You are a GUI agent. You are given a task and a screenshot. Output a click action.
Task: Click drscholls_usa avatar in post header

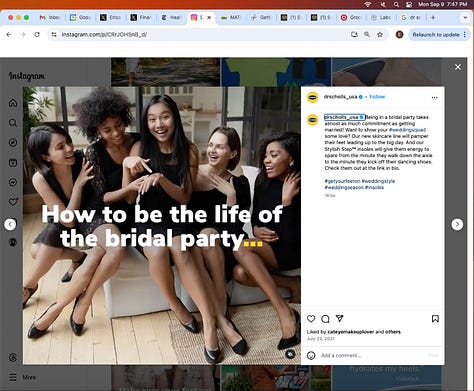[312, 97]
